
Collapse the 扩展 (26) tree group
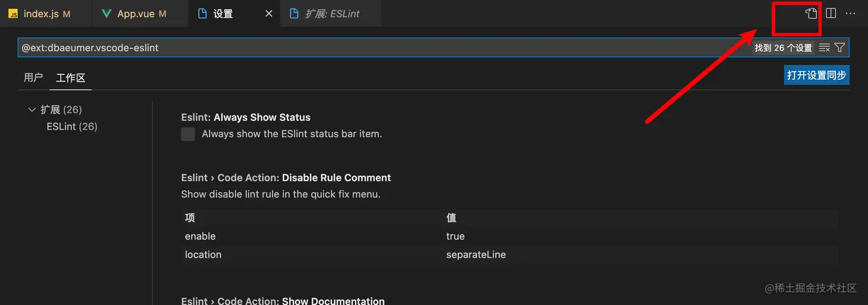point(32,109)
